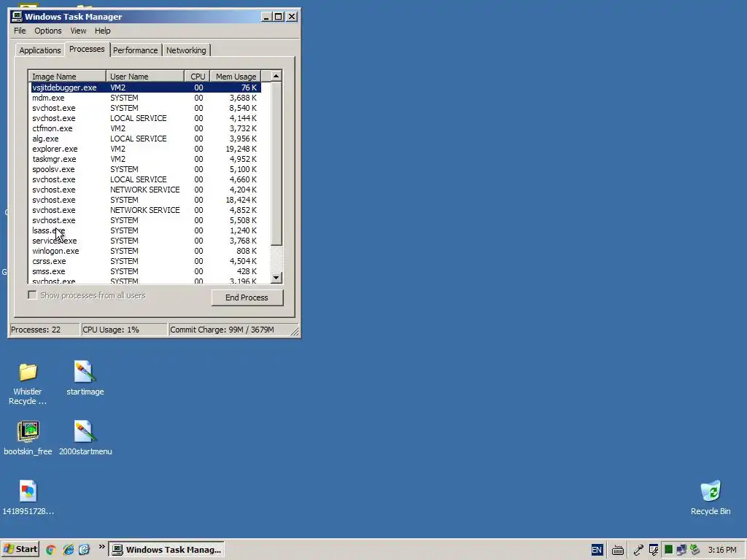Open the Help menu
The height and width of the screenshot is (560, 747).
102,31
